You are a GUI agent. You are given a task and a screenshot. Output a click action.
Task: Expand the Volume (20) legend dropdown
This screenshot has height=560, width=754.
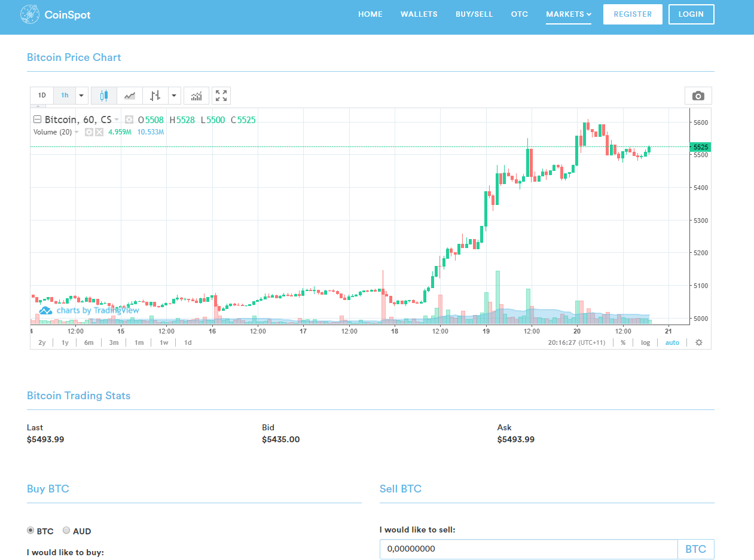point(77,132)
